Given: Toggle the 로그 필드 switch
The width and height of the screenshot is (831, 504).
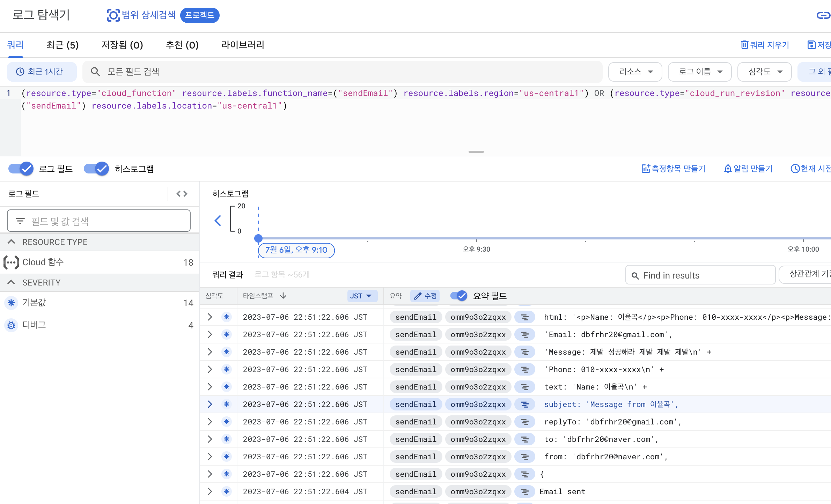Looking at the screenshot, I should pos(21,169).
